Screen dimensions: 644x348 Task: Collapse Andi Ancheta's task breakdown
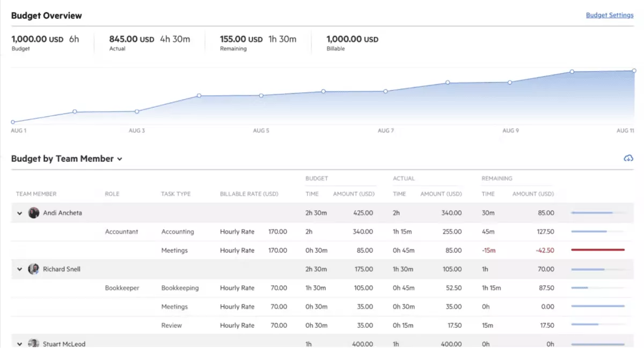19,212
